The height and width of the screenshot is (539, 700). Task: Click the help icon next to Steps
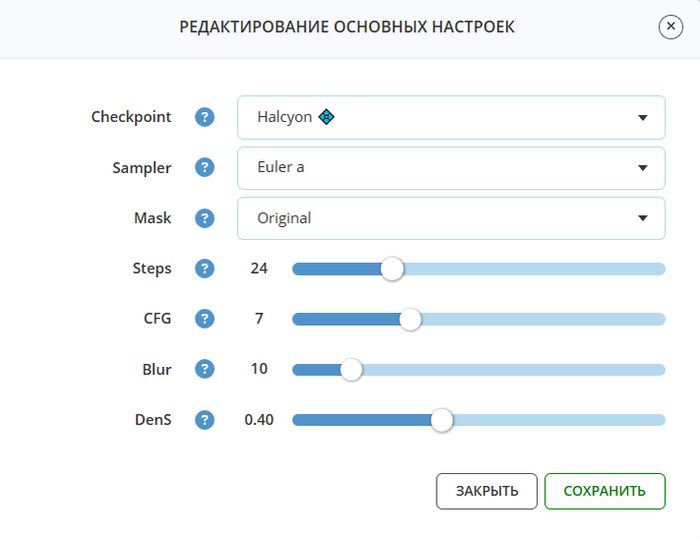coord(205,269)
